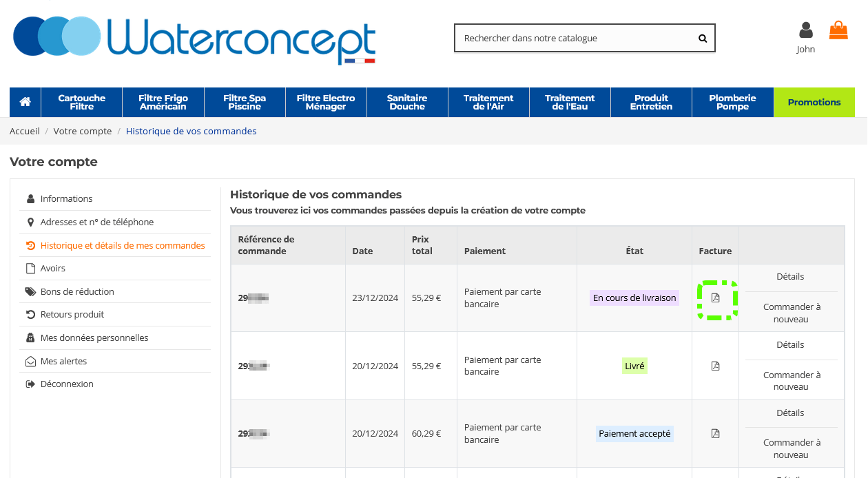This screenshot has width=868, height=478.
Task: Open Bons de réduction in sidebar
Action: pyautogui.click(x=77, y=292)
